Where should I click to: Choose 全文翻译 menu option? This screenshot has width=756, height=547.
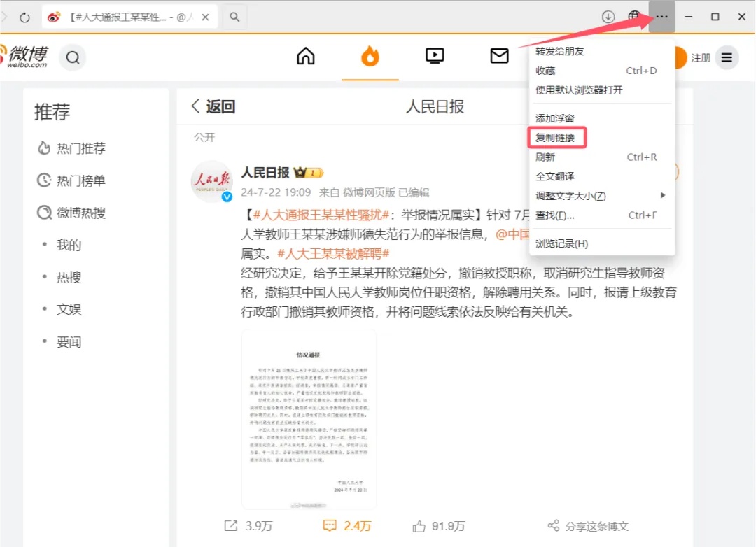pyautogui.click(x=555, y=176)
